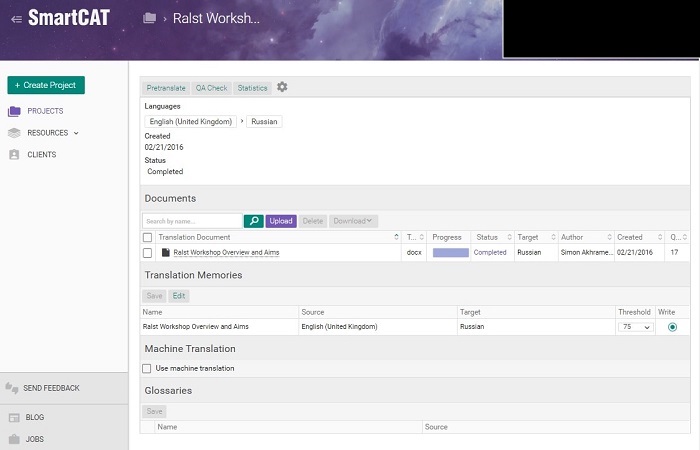The width and height of the screenshot is (700, 450).
Task: Expand the Resources menu chevron
Action: pyautogui.click(x=76, y=133)
